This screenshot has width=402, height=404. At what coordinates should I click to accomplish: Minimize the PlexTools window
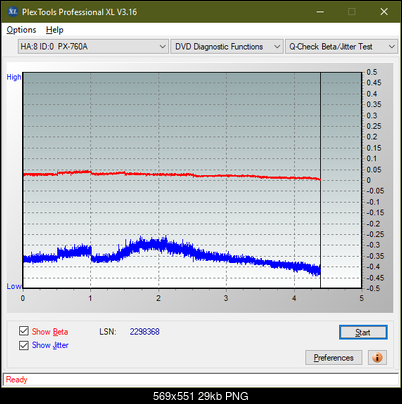tap(320, 12)
